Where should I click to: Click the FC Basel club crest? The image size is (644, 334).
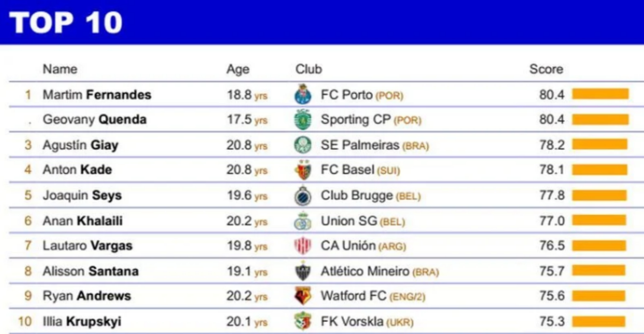click(x=303, y=170)
